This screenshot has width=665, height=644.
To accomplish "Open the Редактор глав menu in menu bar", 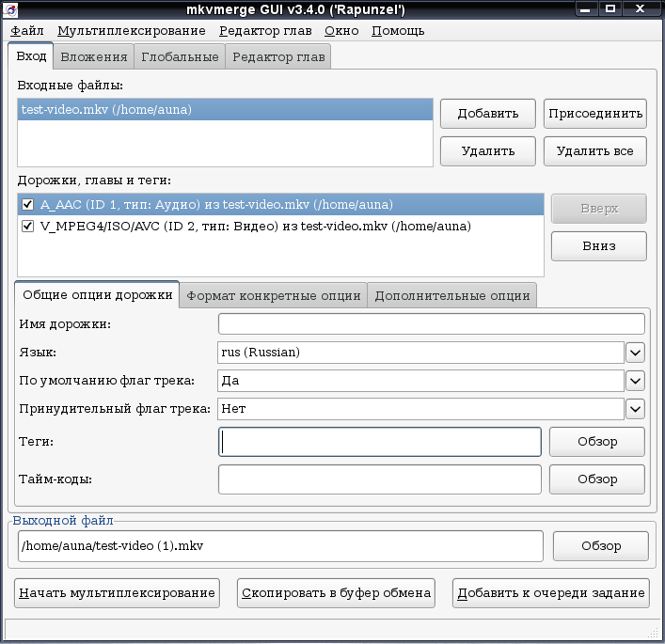I will (265, 31).
